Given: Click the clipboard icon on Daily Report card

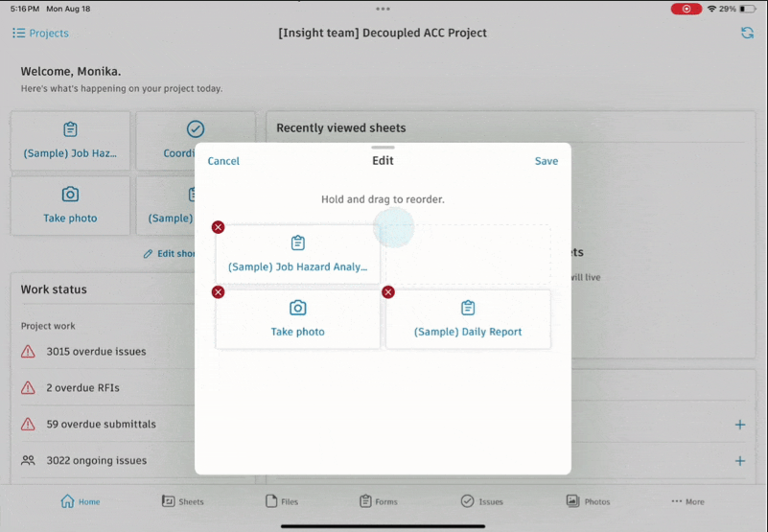Looking at the screenshot, I should (468, 308).
